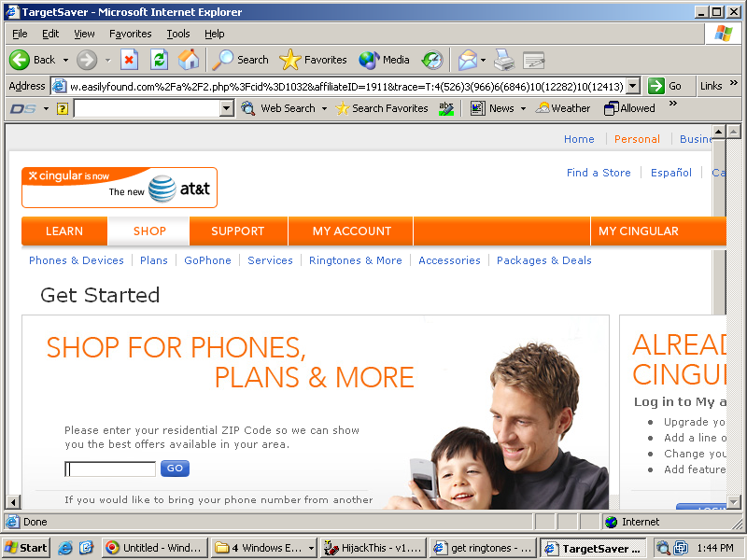Open the File menu
This screenshot has height=560, width=747.
(20, 34)
